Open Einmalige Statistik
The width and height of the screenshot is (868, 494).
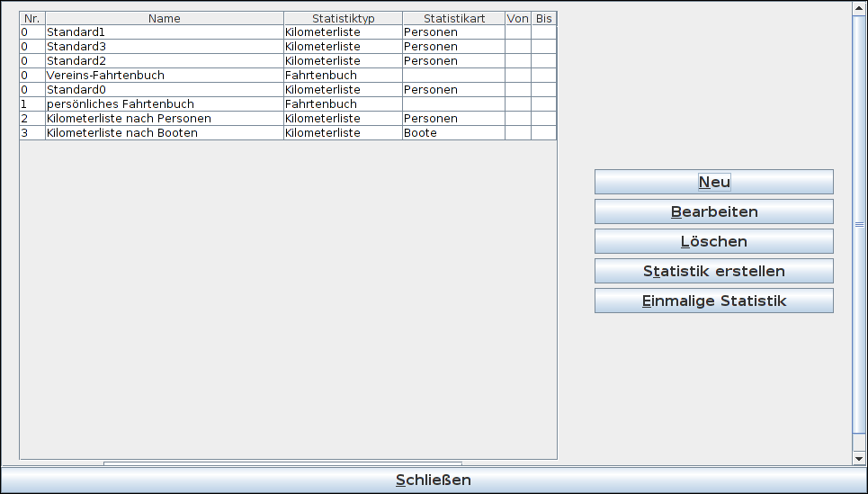tap(713, 301)
